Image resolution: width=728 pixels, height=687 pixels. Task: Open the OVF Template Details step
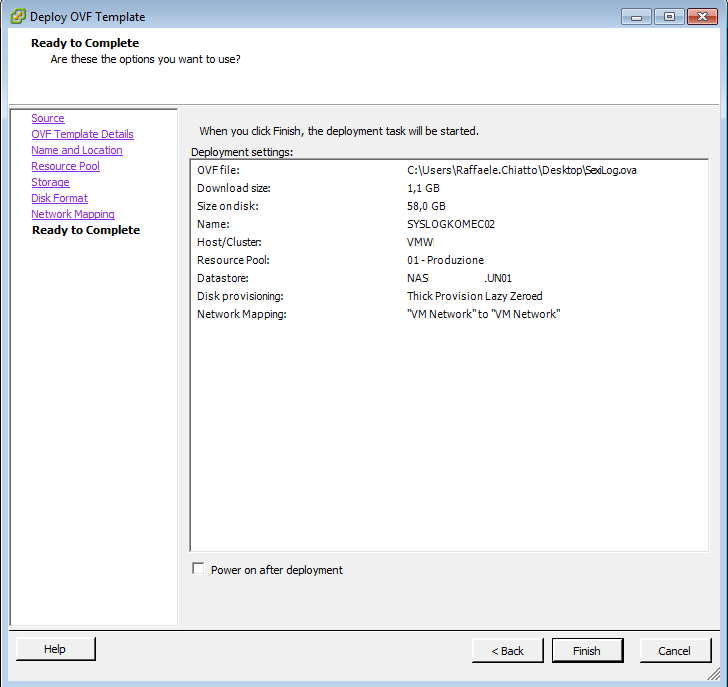coord(82,134)
